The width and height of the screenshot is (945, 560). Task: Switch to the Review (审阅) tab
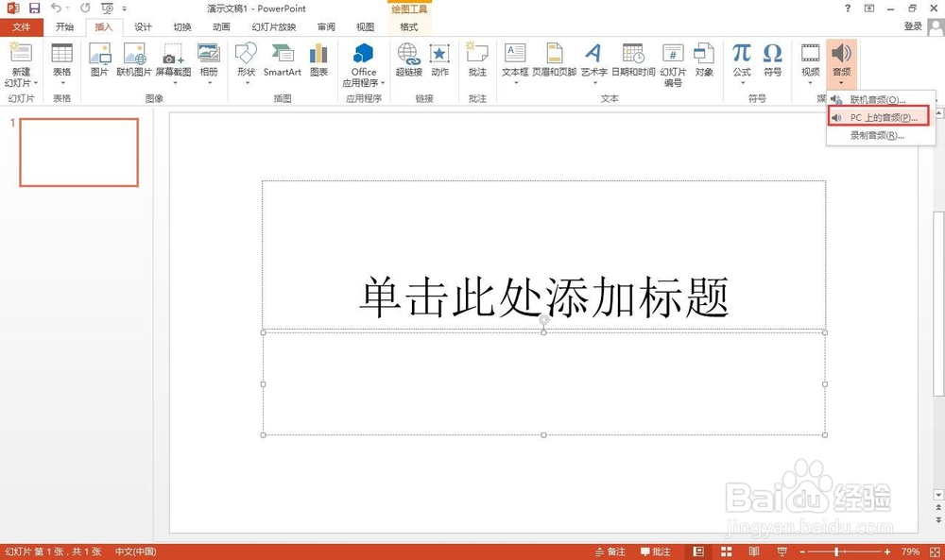(326, 27)
